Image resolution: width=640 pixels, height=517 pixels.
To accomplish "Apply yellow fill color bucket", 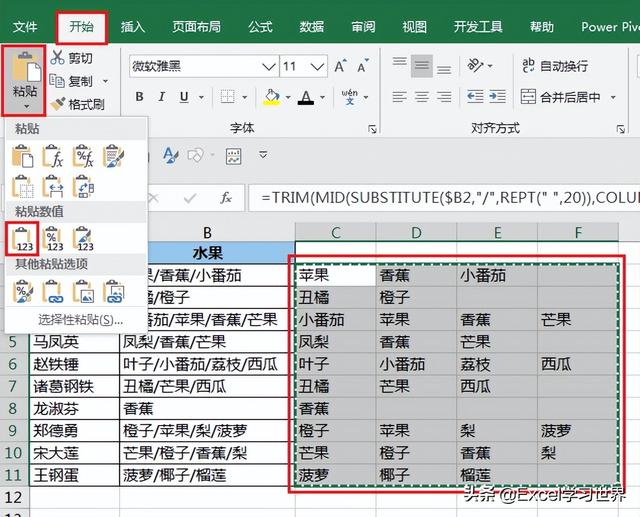I will (x=271, y=97).
